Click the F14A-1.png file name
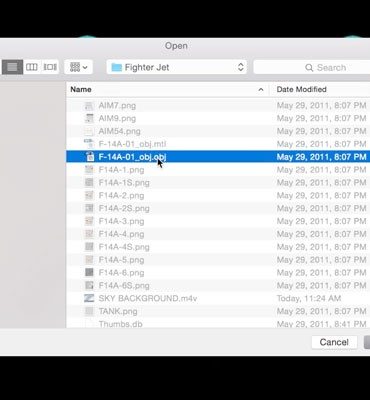The image size is (370, 400). pos(121,170)
